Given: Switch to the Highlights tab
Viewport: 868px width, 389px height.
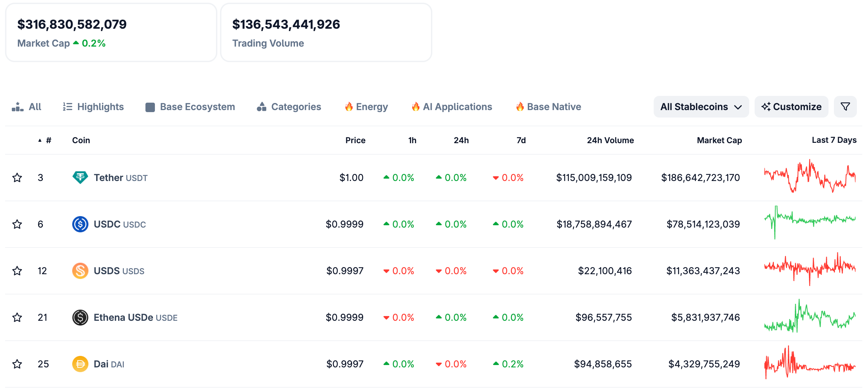Looking at the screenshot, I should tap(93, 107).
